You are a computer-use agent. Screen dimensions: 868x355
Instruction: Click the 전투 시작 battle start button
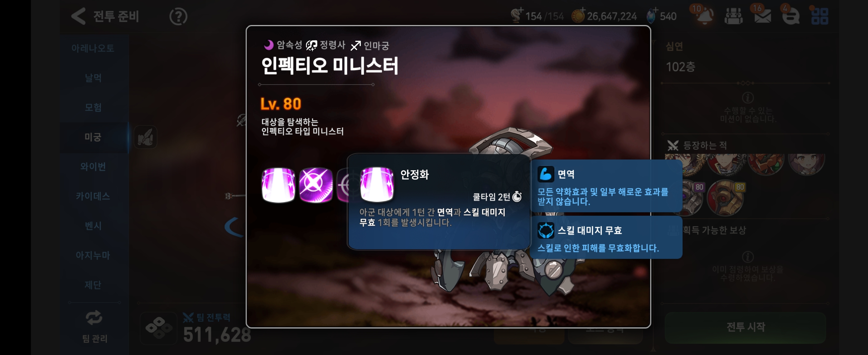[745, 327]
